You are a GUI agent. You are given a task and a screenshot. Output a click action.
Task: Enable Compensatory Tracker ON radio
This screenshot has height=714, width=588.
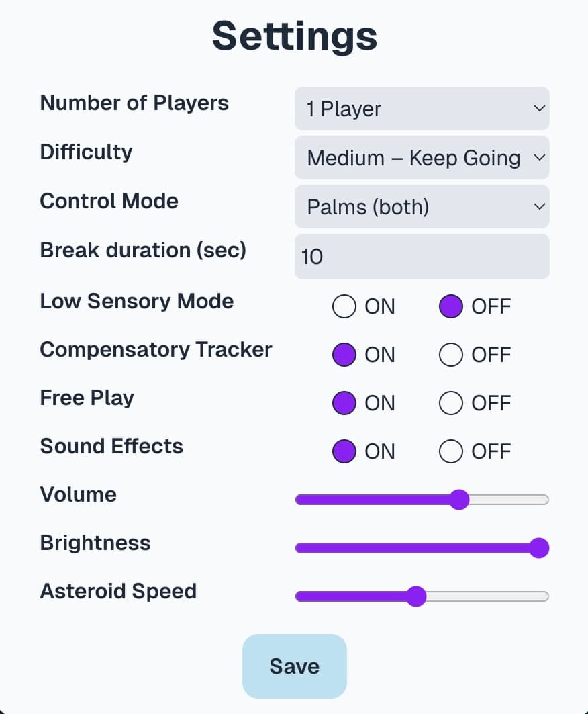(x=344, y=355)
